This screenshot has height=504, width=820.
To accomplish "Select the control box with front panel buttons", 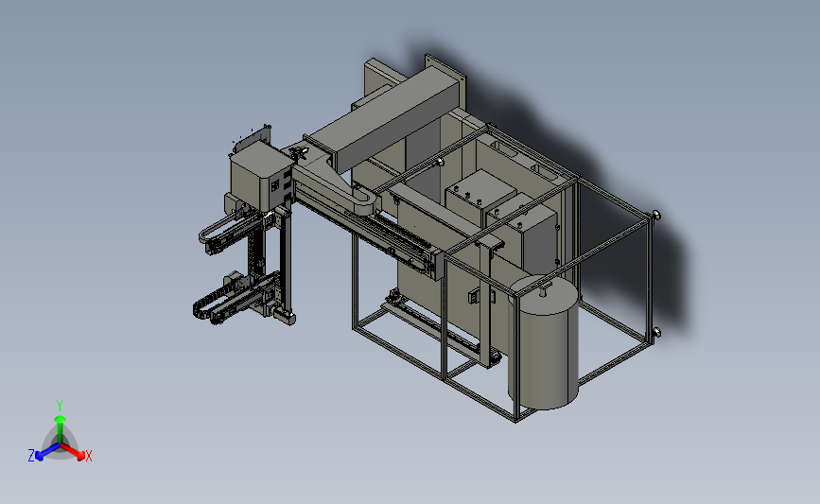I will coord(261,177).
